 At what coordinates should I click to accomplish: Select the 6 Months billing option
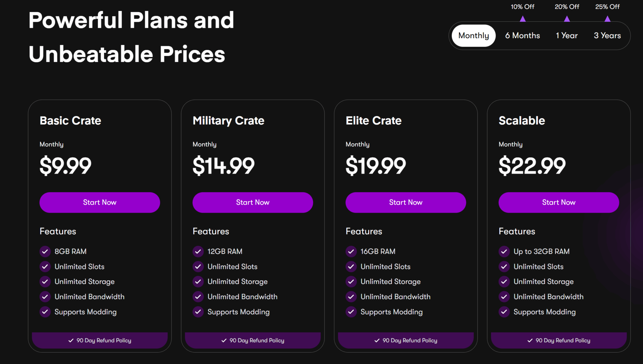522,35
